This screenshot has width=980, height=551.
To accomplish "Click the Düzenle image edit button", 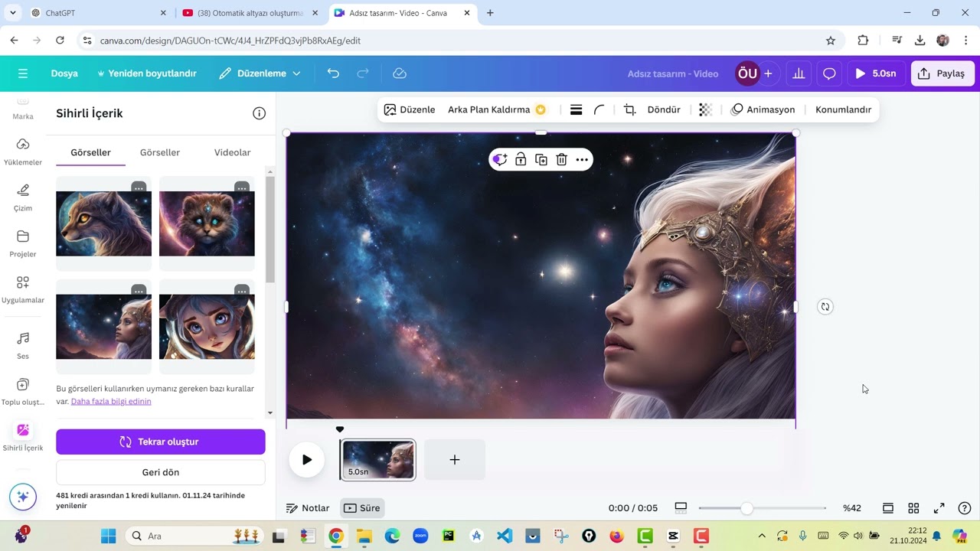I will pos(410,109).
